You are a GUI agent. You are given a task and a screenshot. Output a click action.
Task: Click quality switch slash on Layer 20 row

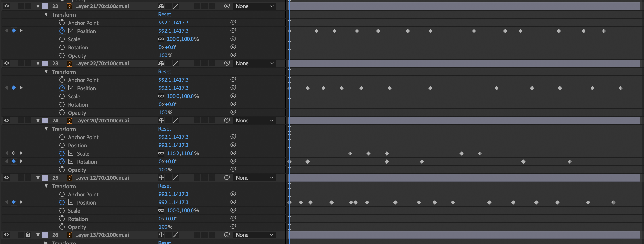click(176, 120)
